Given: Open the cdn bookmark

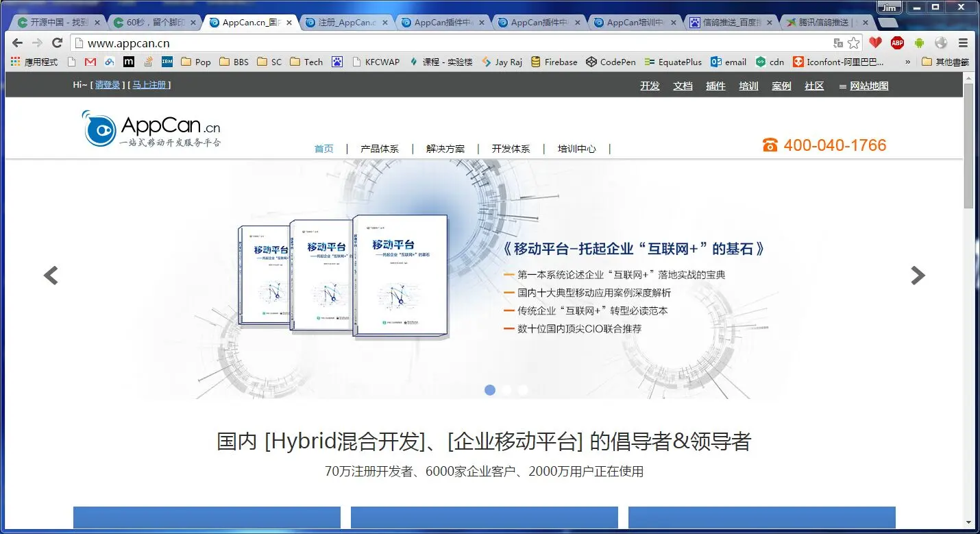Looking at the screenshot, I should pyautogui.click(x=770, y=62).
